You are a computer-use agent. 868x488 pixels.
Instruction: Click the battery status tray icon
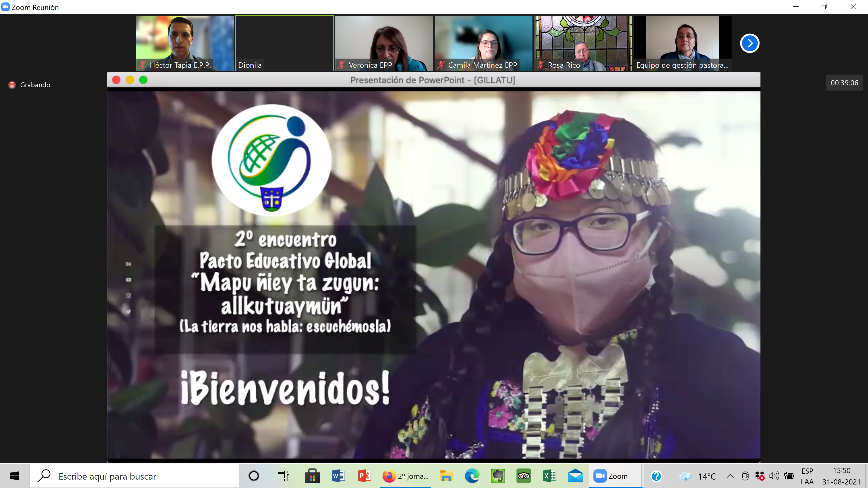click(789, 476)
